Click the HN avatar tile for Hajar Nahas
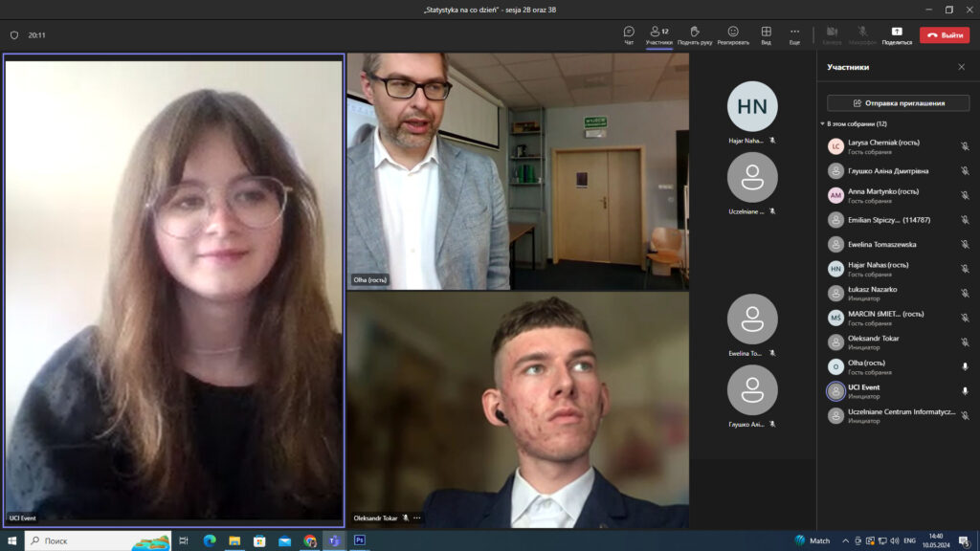 pos(752,106)
